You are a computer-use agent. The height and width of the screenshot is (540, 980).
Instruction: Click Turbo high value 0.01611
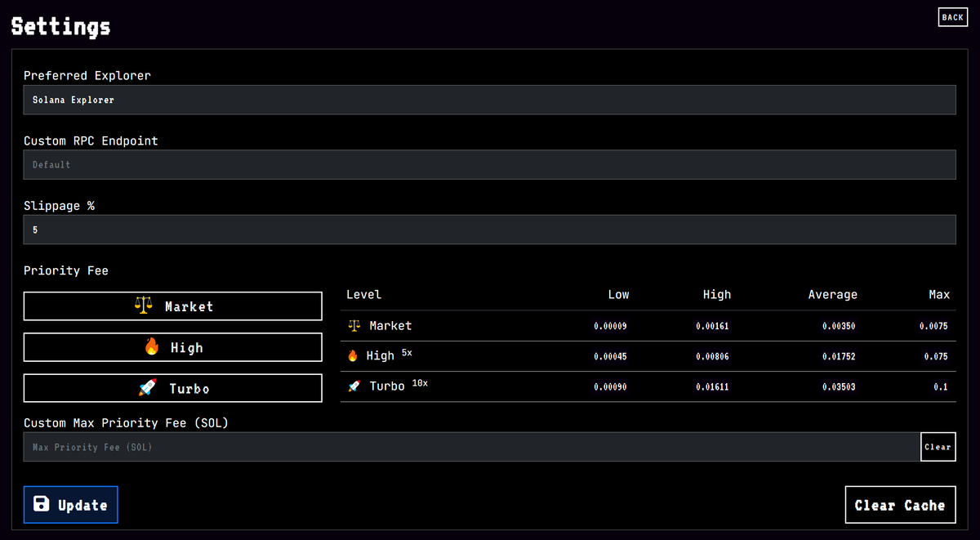[712, 386]
